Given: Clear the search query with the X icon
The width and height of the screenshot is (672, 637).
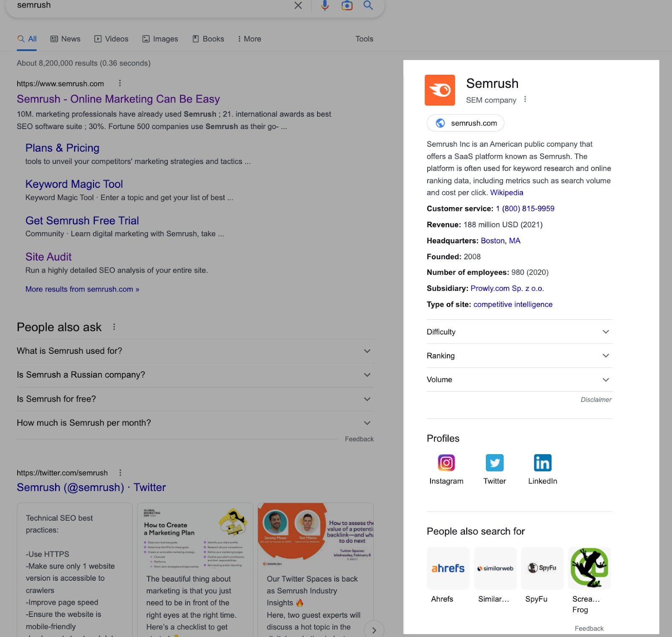Looking at the screenshot, I should (x=298, y=6).
